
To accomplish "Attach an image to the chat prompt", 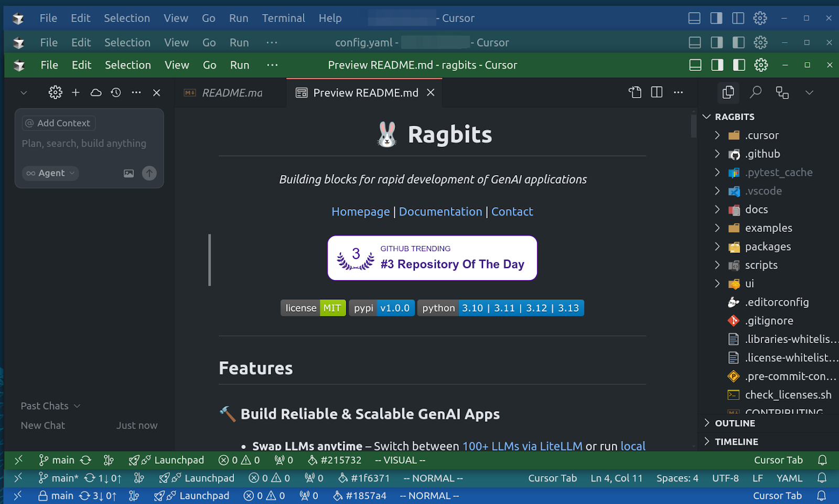I will [128, 173].
